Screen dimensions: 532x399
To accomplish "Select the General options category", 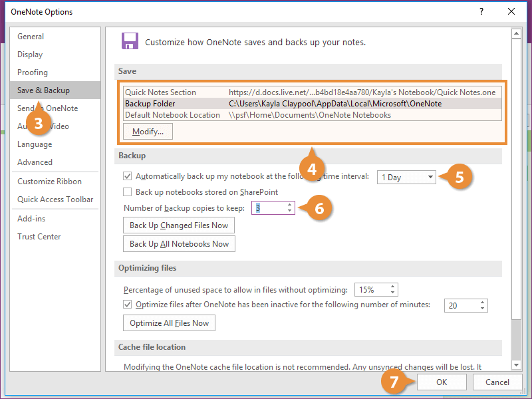I will [x=31, y=37].
